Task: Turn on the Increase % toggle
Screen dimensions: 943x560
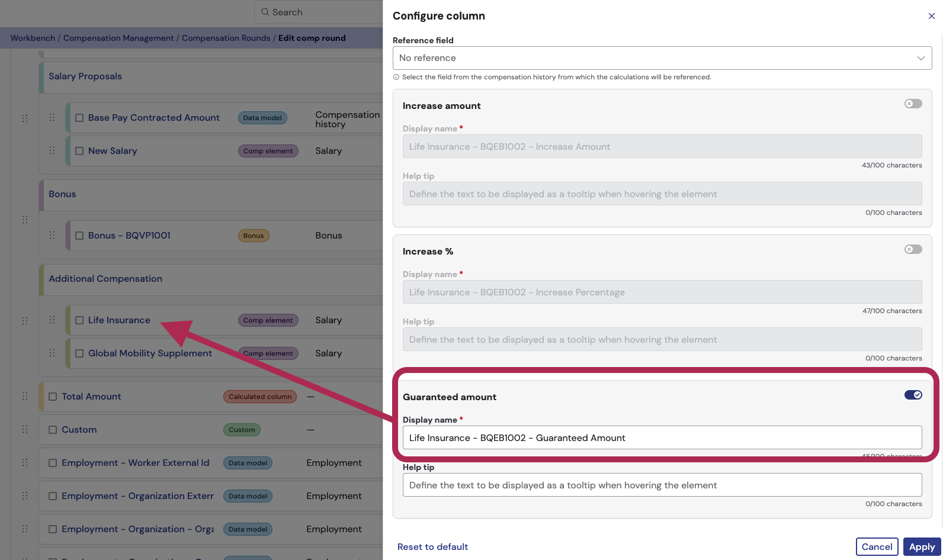Action: 913,250
